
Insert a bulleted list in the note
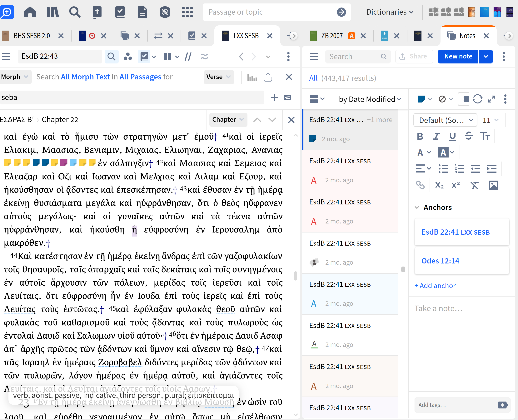click(444, 169)
